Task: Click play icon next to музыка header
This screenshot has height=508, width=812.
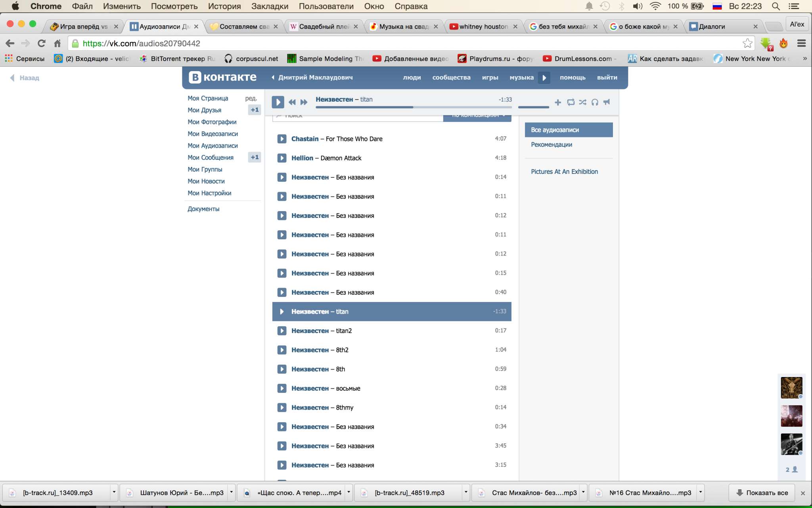Action: click(x=544, y=78)
